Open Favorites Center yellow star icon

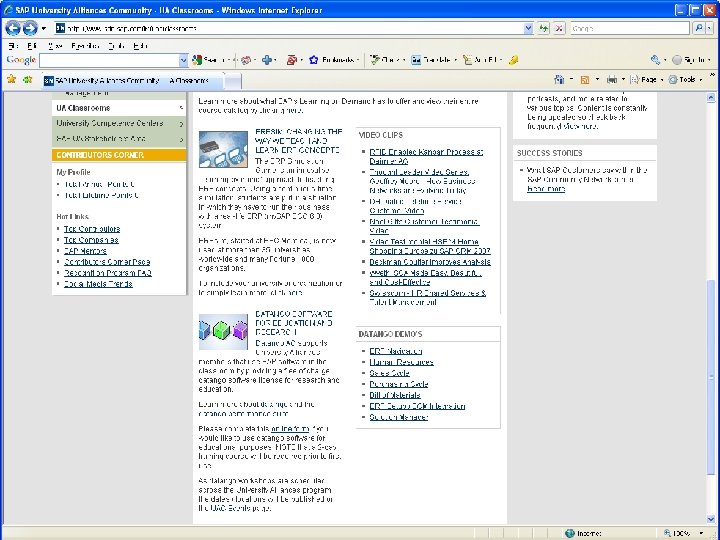coord(11,79)
